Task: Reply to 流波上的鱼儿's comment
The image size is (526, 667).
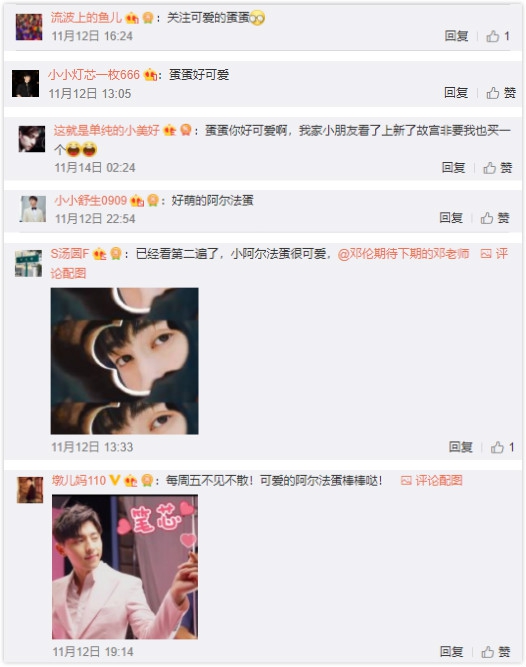Action: pyautogui.click(x=456, y=36)
